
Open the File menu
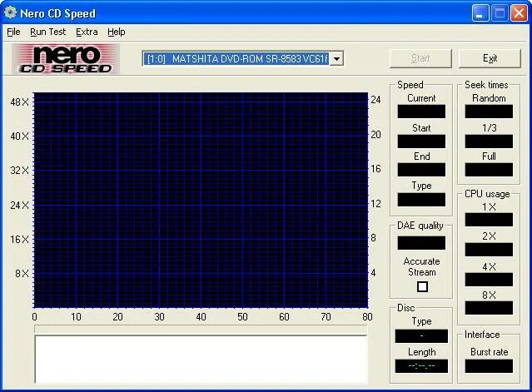13,32
